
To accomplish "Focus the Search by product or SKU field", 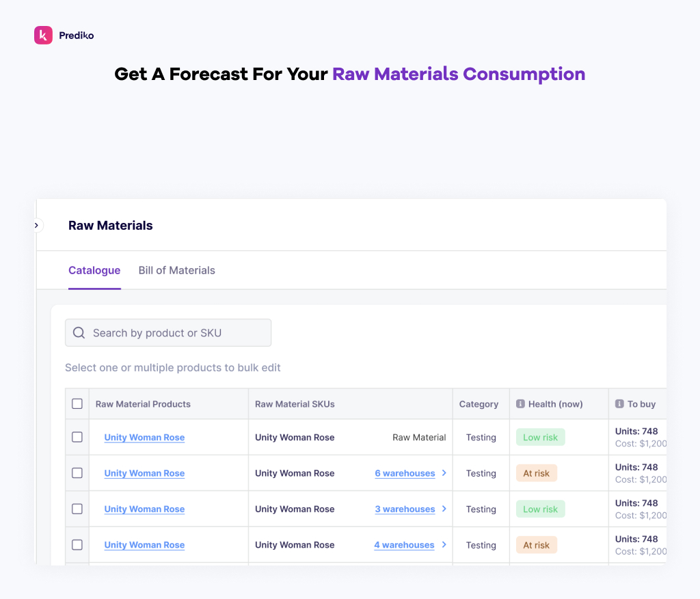I will (x=179, y=333).
